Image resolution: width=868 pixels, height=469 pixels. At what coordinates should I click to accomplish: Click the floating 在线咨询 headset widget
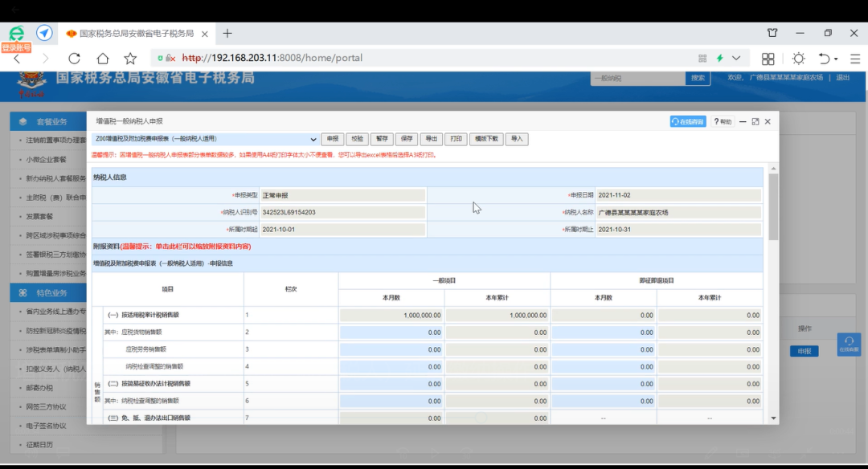coord(849,345)
